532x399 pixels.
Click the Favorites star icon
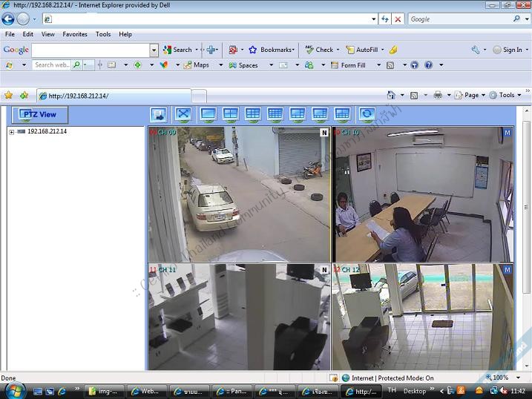[x=9, y=95]
